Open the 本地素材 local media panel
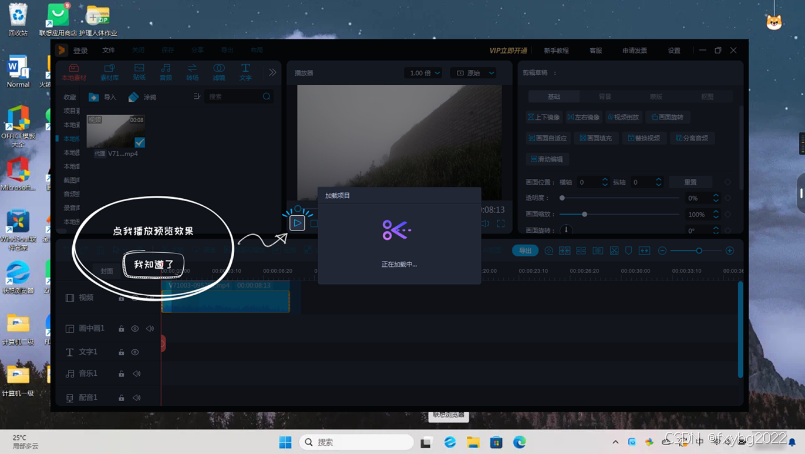The width and height of the screenshot is (805, 454). [x=74, y=71]
